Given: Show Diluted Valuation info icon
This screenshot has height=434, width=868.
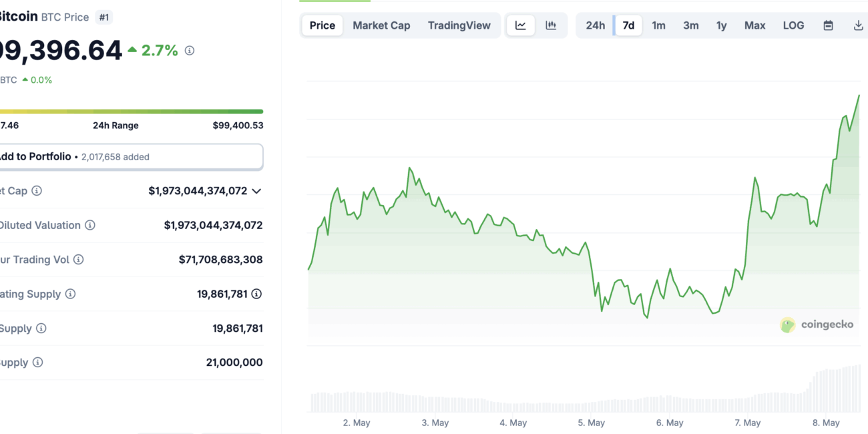Looking at the screenshot, I should 90,226.
